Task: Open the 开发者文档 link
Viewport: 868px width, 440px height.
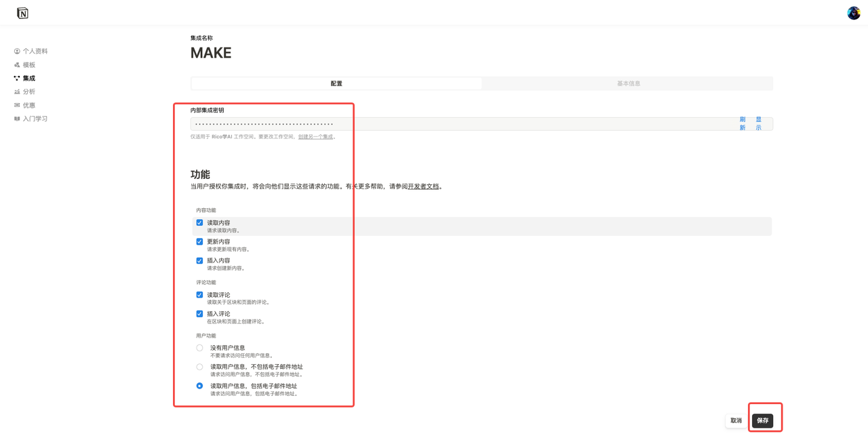Action: [x=423, y=186]
